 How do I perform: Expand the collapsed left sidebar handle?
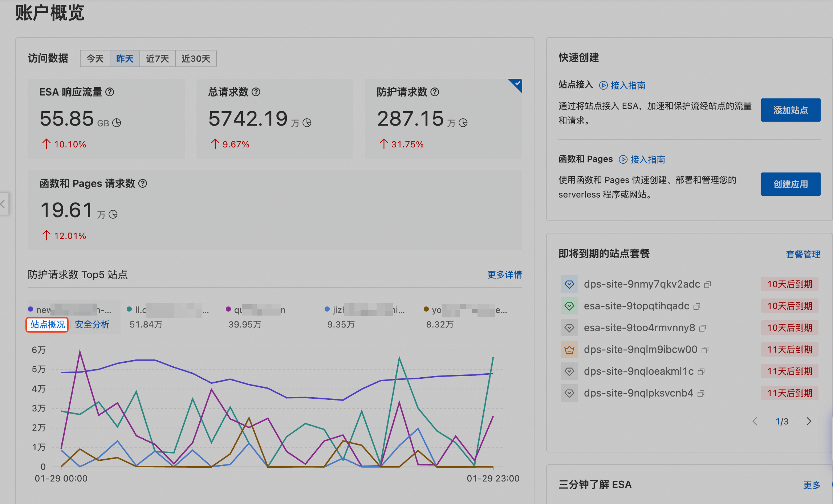[3, 204]
